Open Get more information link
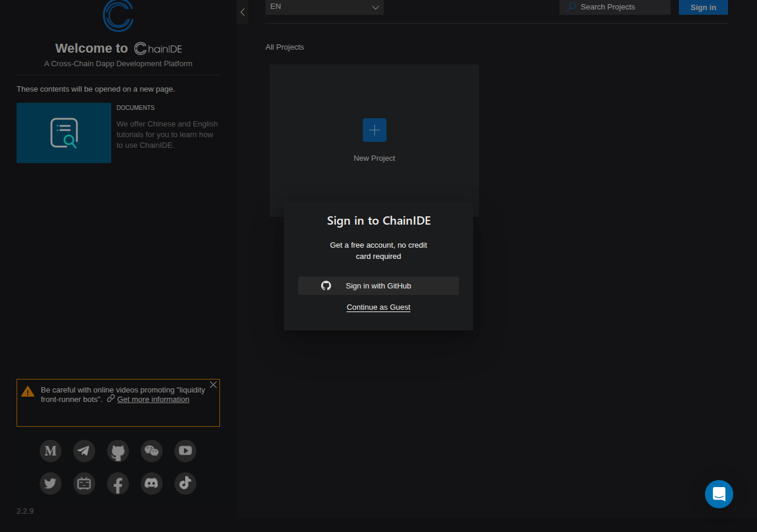 [x=153, y=400]
